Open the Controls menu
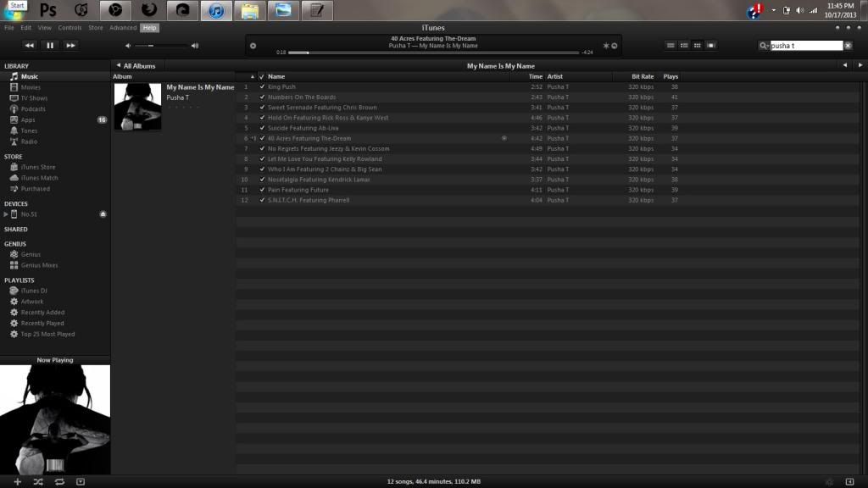The height and width of the screenshot is (488, 868). (70, 28)
